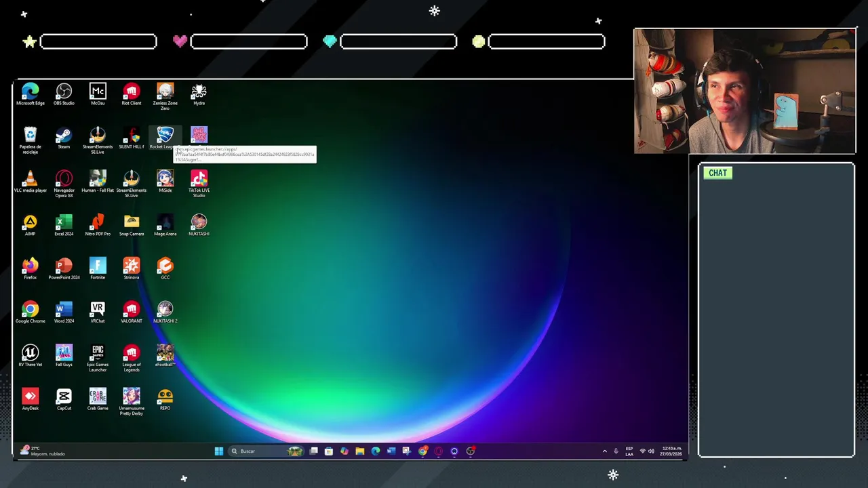
Task: Select the Word 2024 desktop shortcut
Action: (x=64, y=312)
